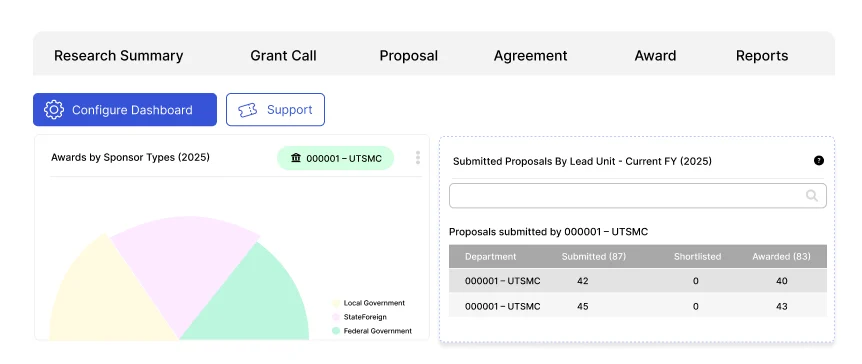Click the submitted value 42

tap(583, 281)
